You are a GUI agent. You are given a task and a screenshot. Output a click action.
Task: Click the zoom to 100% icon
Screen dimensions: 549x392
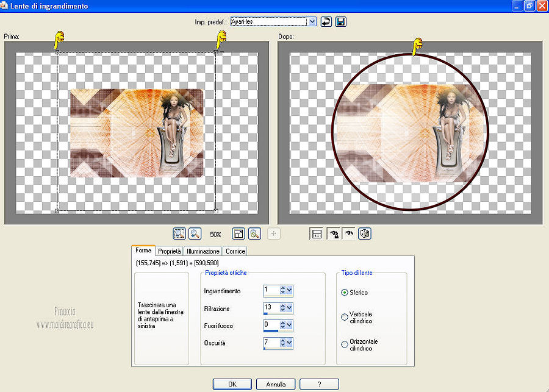coord(254,233)
